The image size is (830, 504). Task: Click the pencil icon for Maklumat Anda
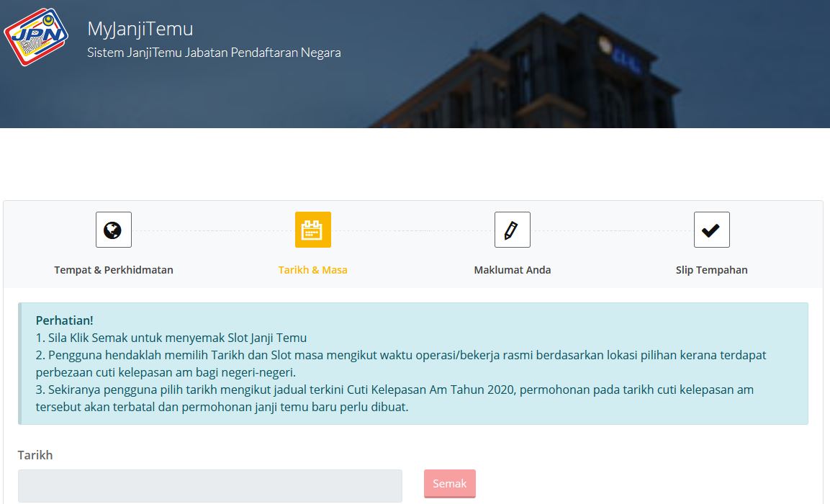pos(512,230)
